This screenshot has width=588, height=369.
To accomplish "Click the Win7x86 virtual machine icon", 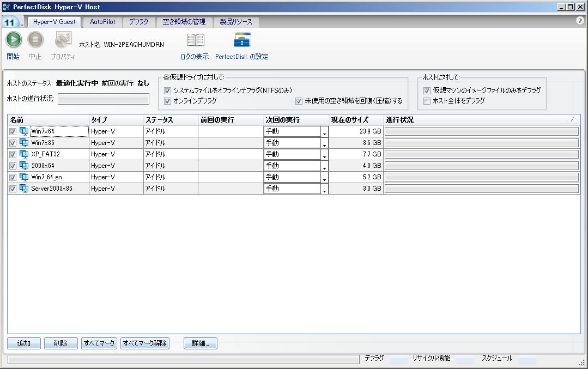I will [24, 143].
